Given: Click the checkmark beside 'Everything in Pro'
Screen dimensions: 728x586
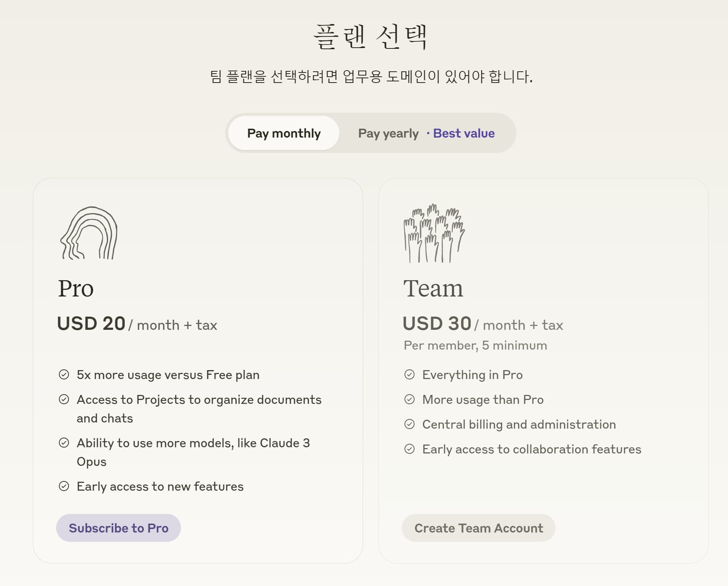Looking at the screenshot, I should 410,374.
